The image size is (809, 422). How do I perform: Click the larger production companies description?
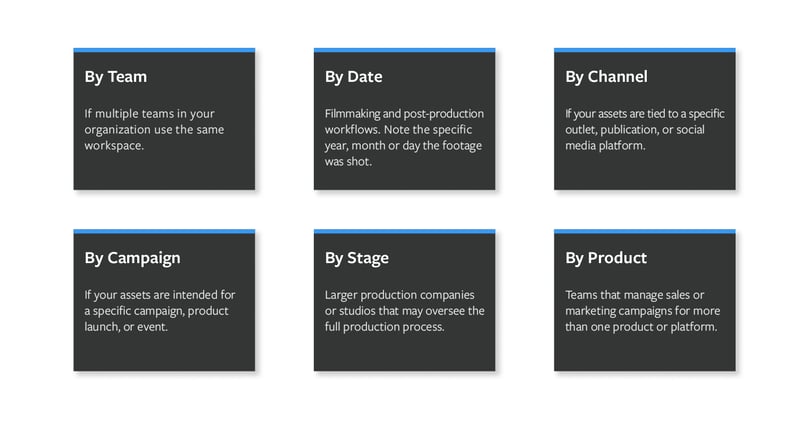(x=404, y=311)
